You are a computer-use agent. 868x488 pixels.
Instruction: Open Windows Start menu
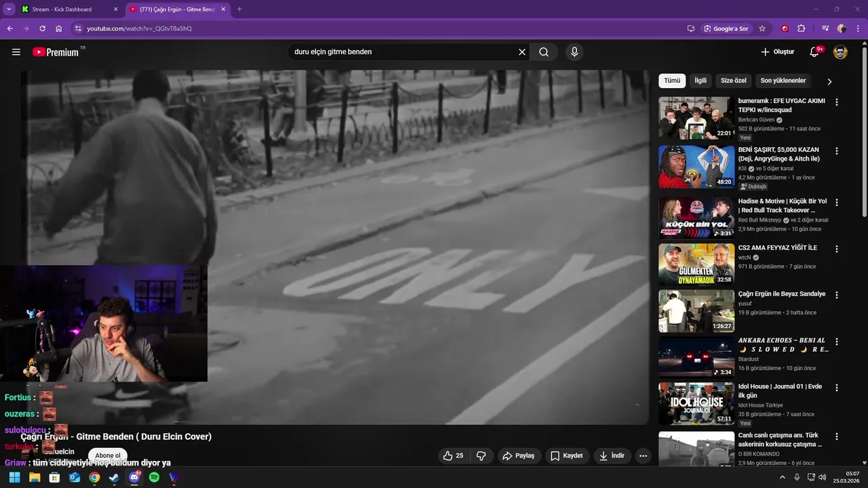coord(14,477)
